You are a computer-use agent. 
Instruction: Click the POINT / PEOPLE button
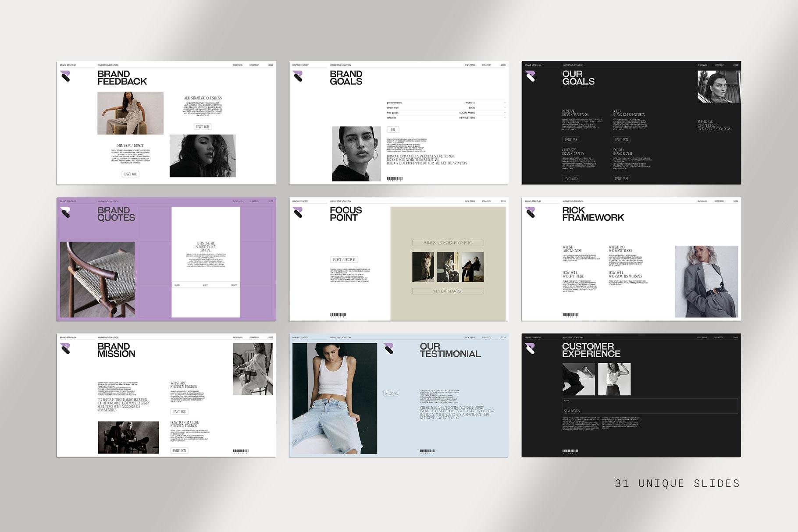[344, 260]
